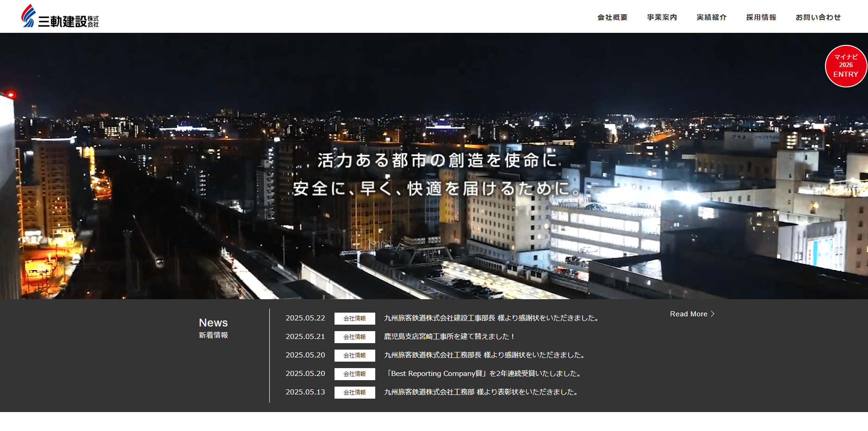
Task: Click the date 2025.05.13
Action: click(305, 392)
